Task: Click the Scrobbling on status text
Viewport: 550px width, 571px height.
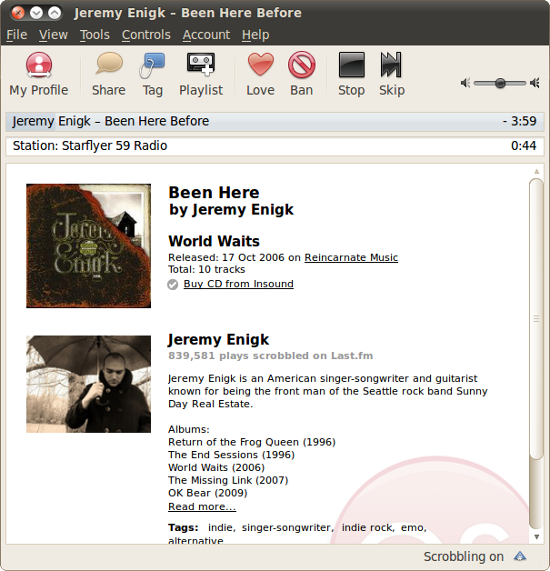Action: point(463,556)
